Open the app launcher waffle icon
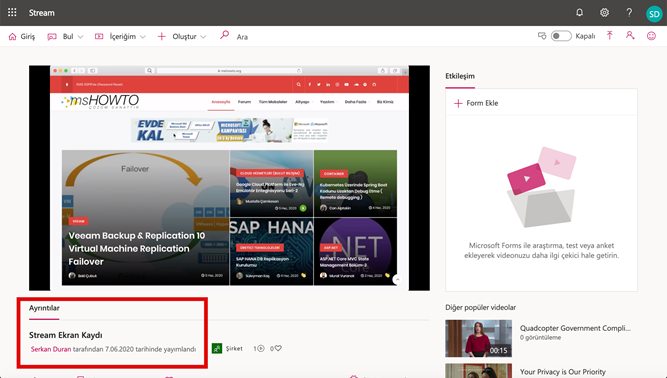Viewport: 667px width, 378px height. (12, 12)
